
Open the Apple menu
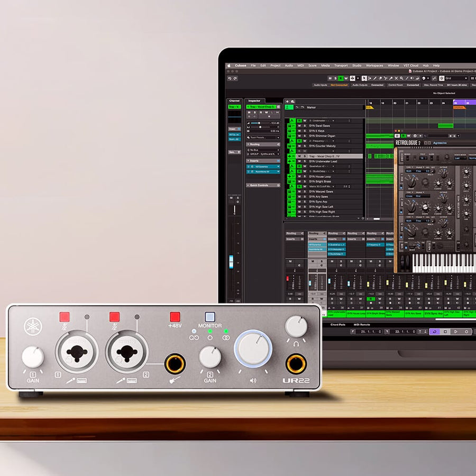click(229, 66)
